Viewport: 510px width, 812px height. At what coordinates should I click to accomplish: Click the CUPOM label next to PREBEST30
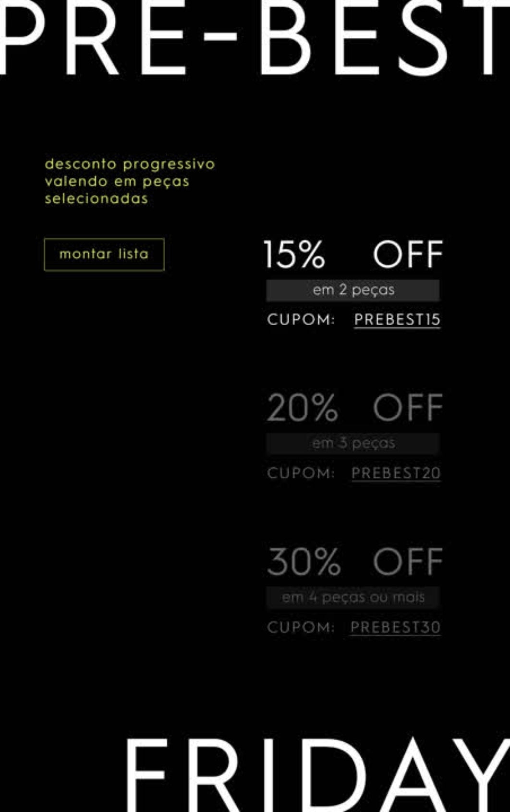300,626
